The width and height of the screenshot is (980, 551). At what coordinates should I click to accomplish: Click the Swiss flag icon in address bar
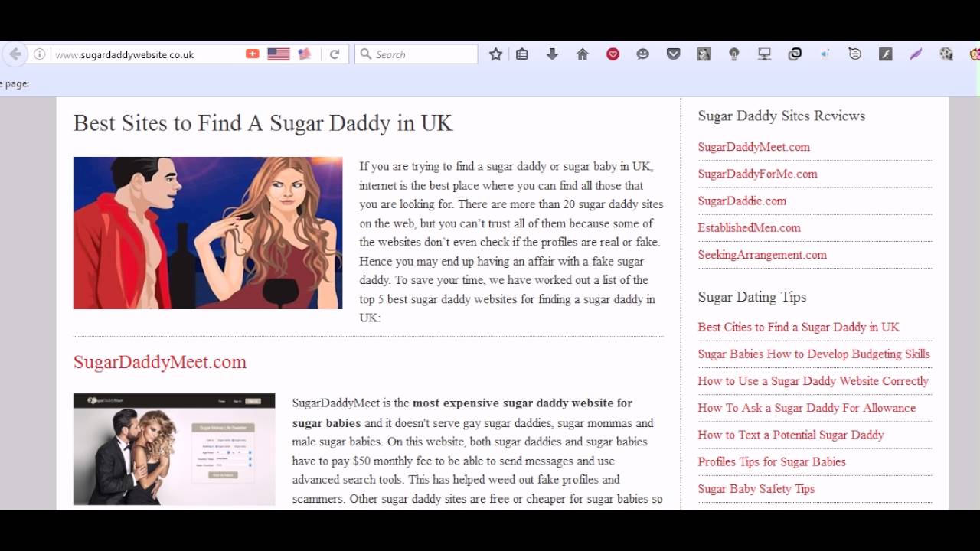pos(252,54)
